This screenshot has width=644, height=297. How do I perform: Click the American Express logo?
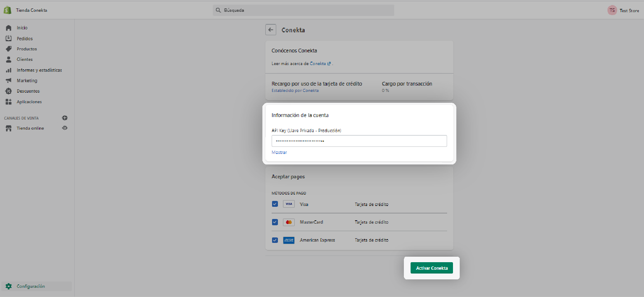pos(289,240)
